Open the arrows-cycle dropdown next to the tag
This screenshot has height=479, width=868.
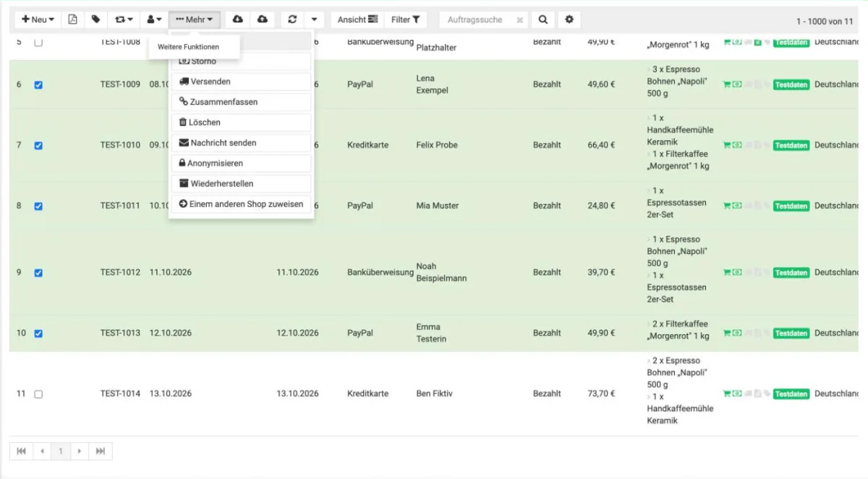(124, 20)
